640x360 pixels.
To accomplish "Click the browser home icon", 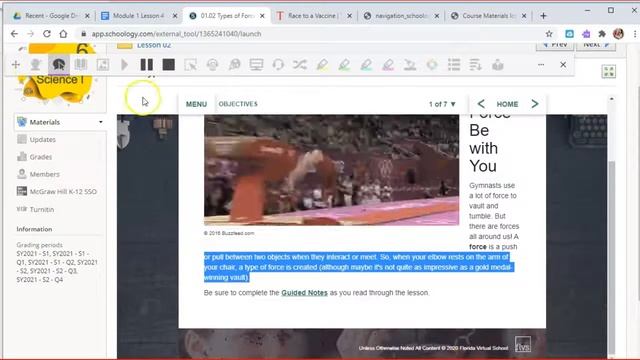I will pos(63,34).
